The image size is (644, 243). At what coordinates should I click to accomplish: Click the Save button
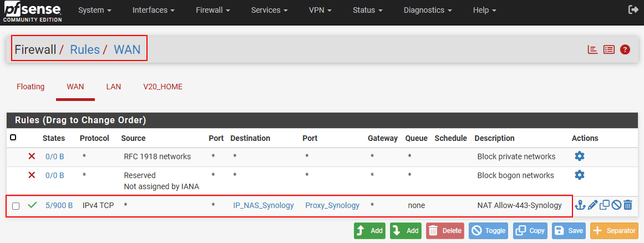click(x=569, y=231)
